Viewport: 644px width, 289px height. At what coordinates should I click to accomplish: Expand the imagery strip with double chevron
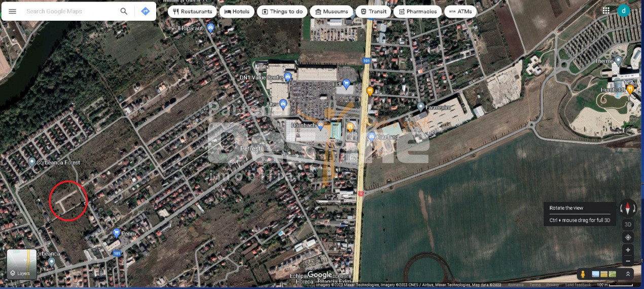click(x=628, y=274)
